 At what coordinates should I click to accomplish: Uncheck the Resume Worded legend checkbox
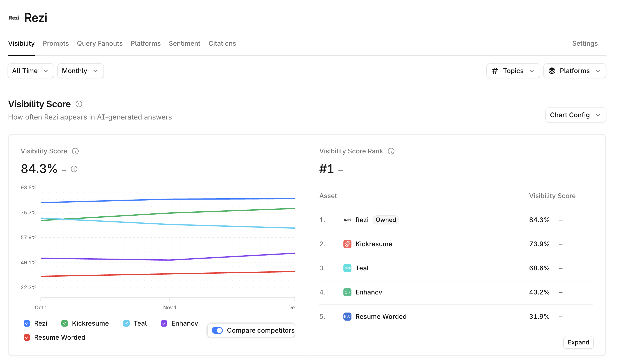(27, 337)
